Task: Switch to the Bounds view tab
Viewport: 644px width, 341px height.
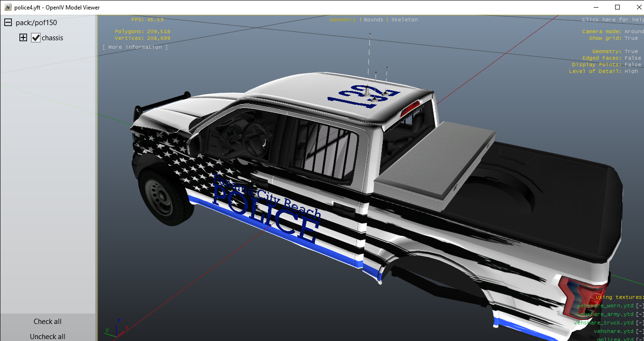Action: click(373, 19)
